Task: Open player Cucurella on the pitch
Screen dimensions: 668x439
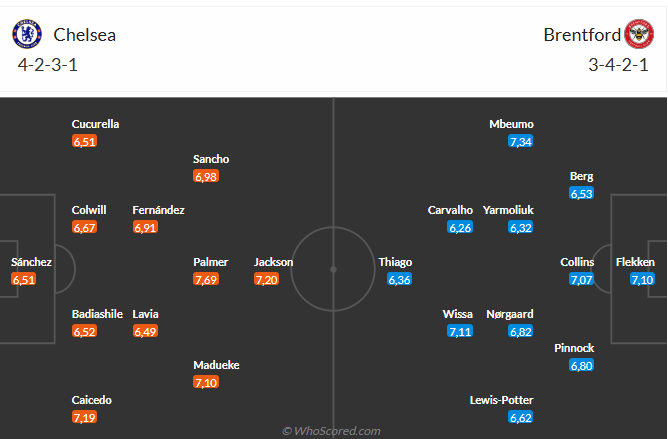Action: tap(95, 124)
